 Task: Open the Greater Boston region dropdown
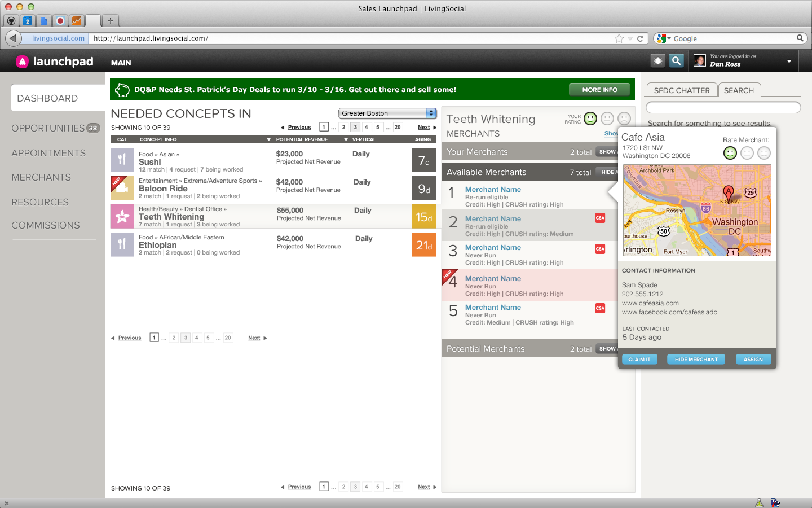click(x=387, y=113)
